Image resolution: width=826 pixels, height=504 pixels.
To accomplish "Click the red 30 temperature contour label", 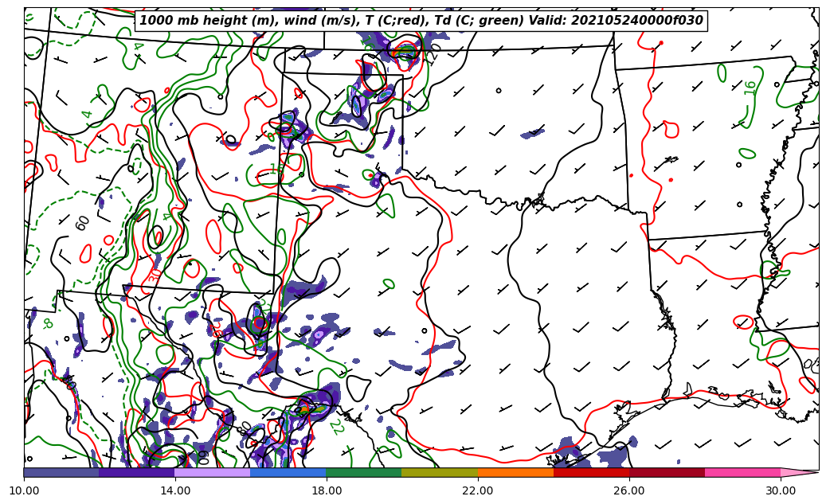I will [x=154, y=275].
